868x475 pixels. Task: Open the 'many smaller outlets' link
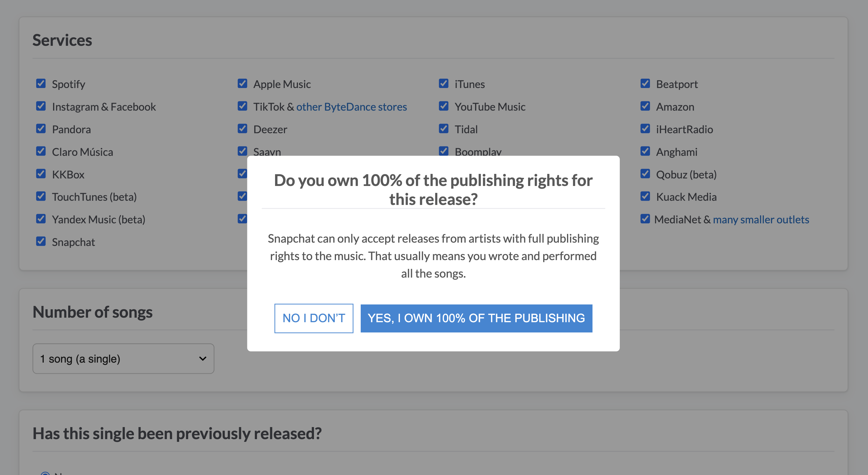click(761, 219)
